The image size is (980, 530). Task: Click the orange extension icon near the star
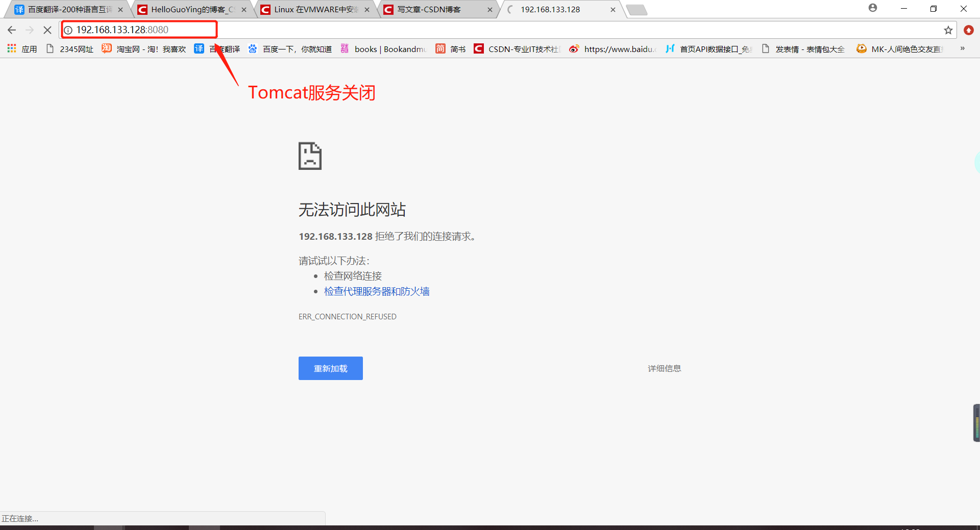[x=968, y=30]
